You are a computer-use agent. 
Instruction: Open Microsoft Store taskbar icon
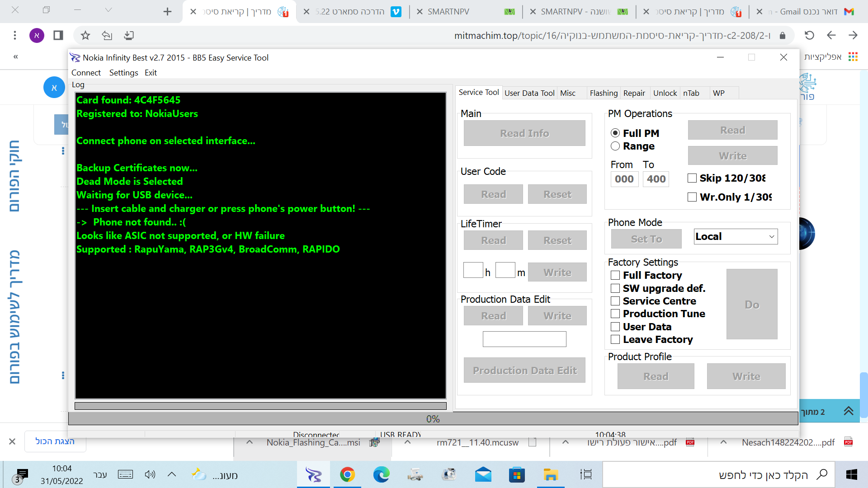tap(517, 475)
